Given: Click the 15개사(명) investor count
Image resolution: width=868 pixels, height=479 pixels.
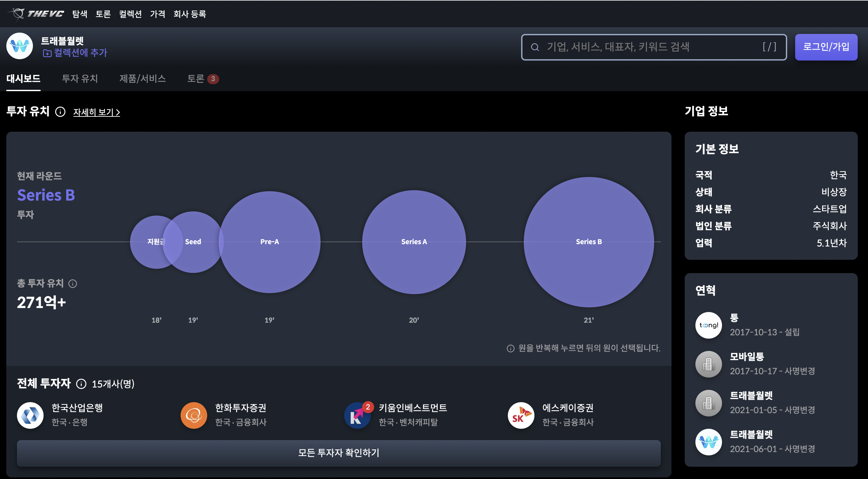Looking at the screenshot, I should point(113,384).
